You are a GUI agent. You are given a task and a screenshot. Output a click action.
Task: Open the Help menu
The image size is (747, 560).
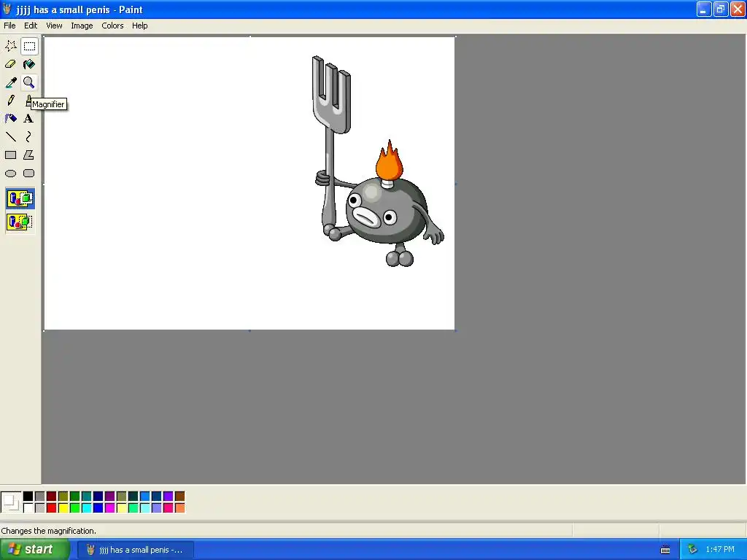coord(139,26)
